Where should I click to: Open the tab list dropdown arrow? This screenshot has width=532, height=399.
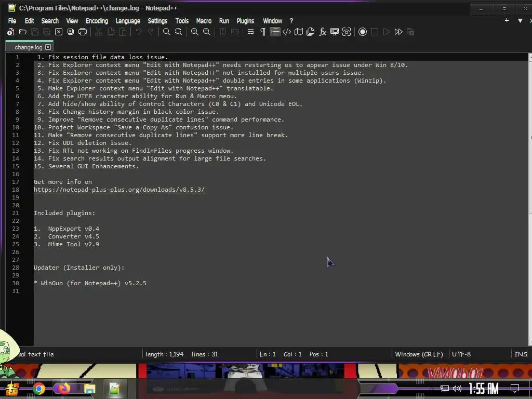point(520,21)
